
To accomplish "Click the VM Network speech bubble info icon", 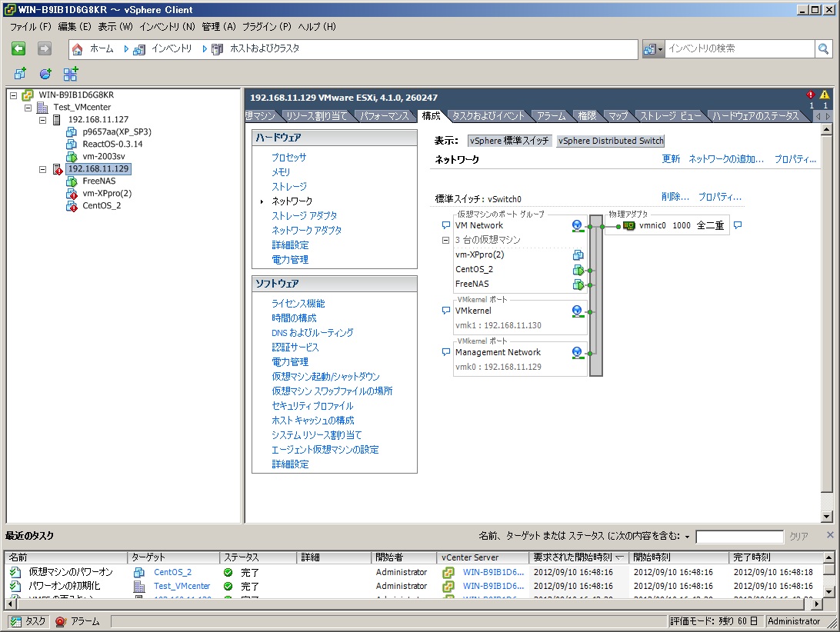I will pyautogui.click(x=445, y=225).
